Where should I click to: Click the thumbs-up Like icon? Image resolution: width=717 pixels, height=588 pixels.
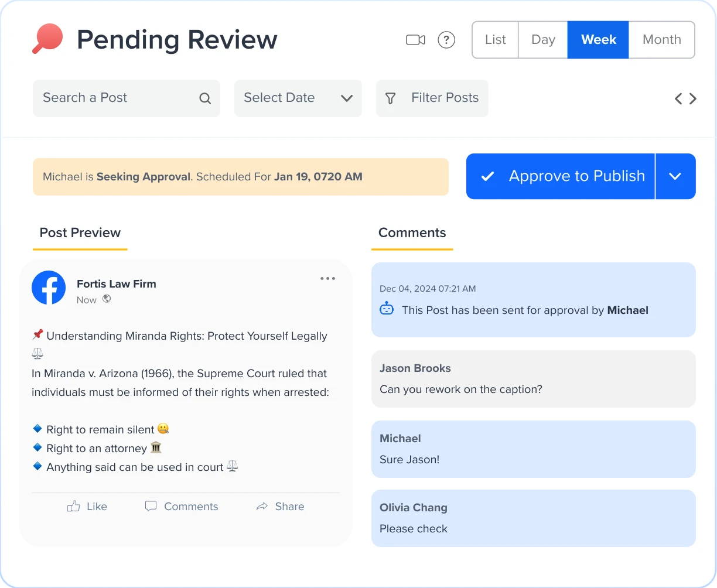(x=74, y=507)
